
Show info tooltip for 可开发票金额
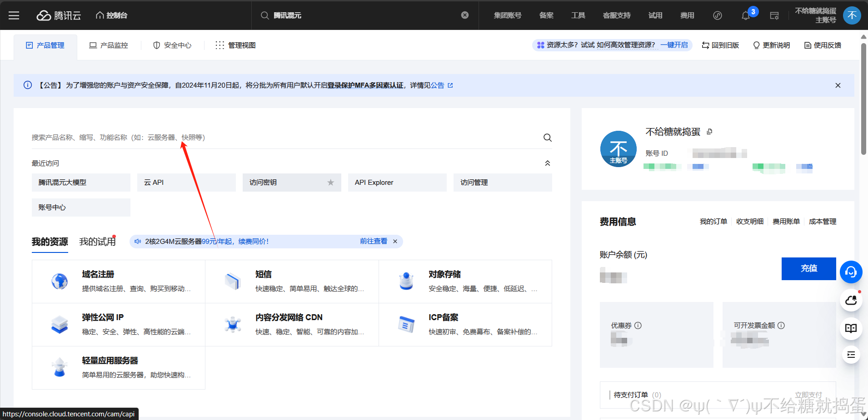[x=781, y=326]
